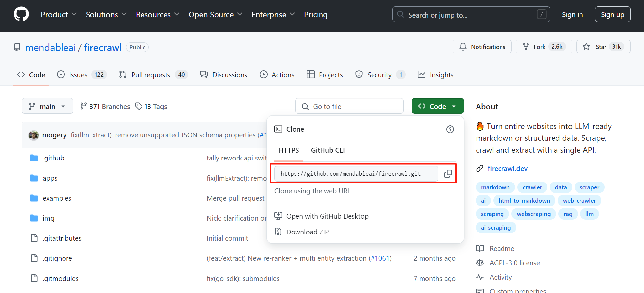Click the .github folder icon

34,158
